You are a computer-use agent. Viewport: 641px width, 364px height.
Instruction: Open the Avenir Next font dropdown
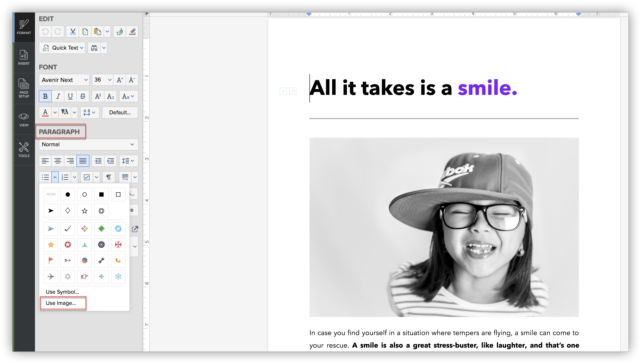click(64, 80)
